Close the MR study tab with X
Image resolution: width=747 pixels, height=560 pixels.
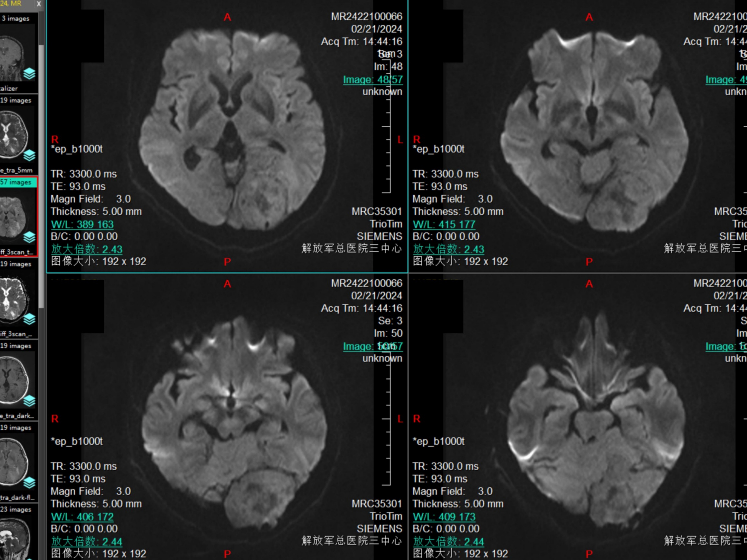pyautogui.click(x=39, y=4)
